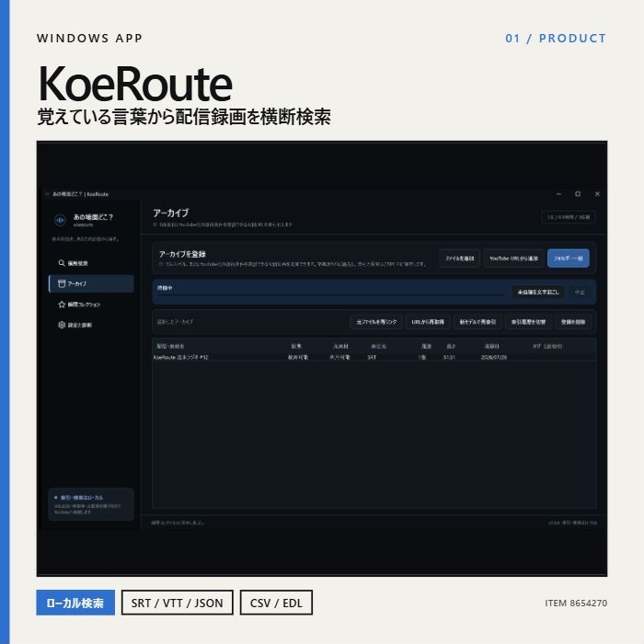Click the ファイルを追加 button
The width and height of the screenshot is (644, 644).
(460, 259)
